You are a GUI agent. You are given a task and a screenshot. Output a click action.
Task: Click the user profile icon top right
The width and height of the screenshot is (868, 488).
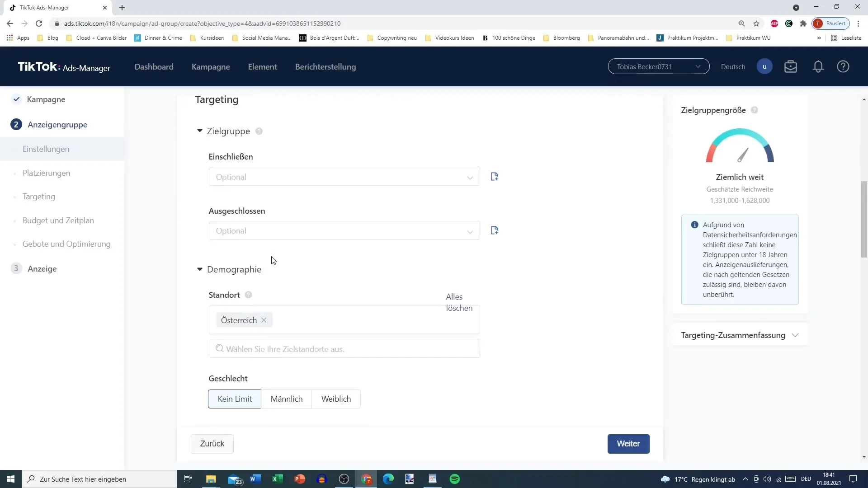(x=765, y=66)
